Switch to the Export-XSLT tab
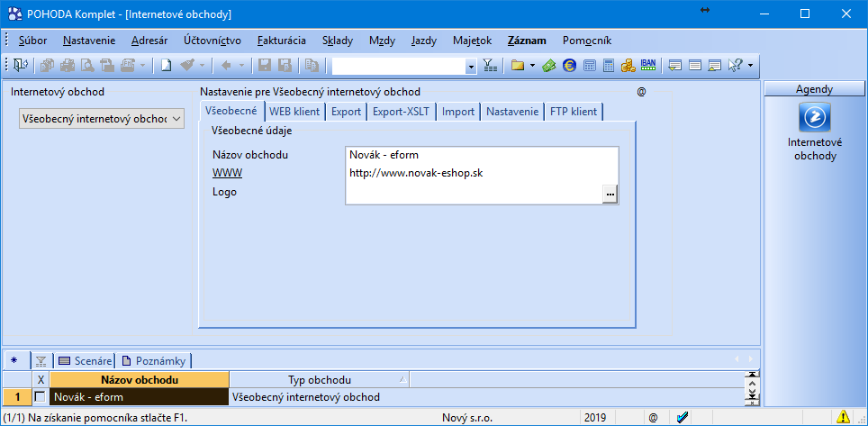This screenshot has width=868, height=426. point(401,112)
